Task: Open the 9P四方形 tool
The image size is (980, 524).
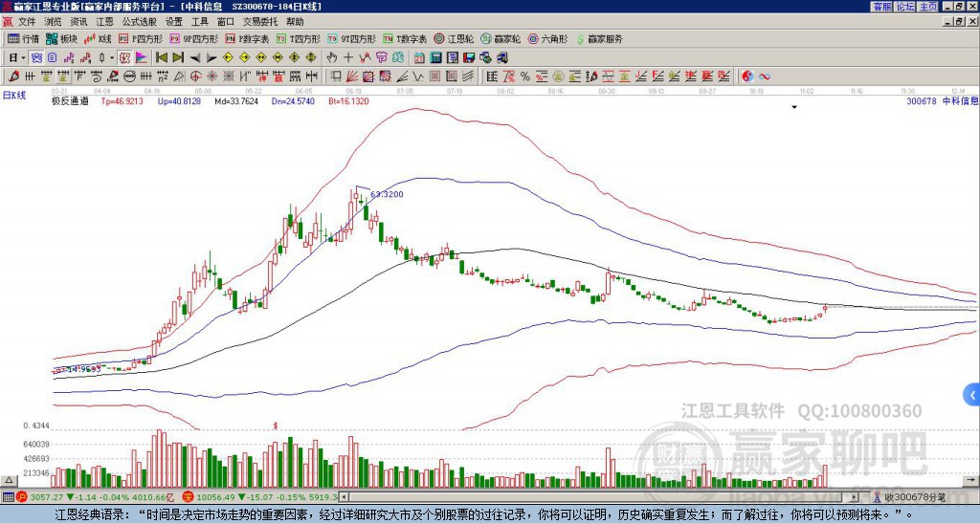Action: pyautogui.click(x=193, y=38)
